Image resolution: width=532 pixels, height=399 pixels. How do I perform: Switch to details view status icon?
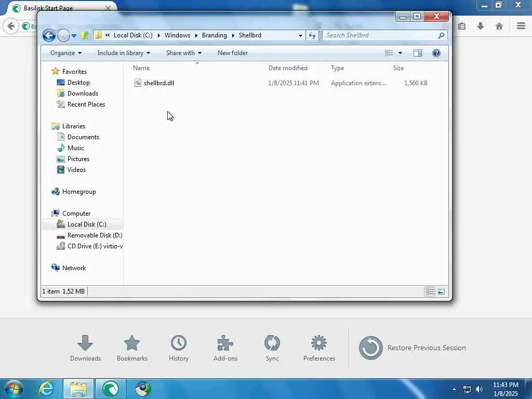pos(430,291)
